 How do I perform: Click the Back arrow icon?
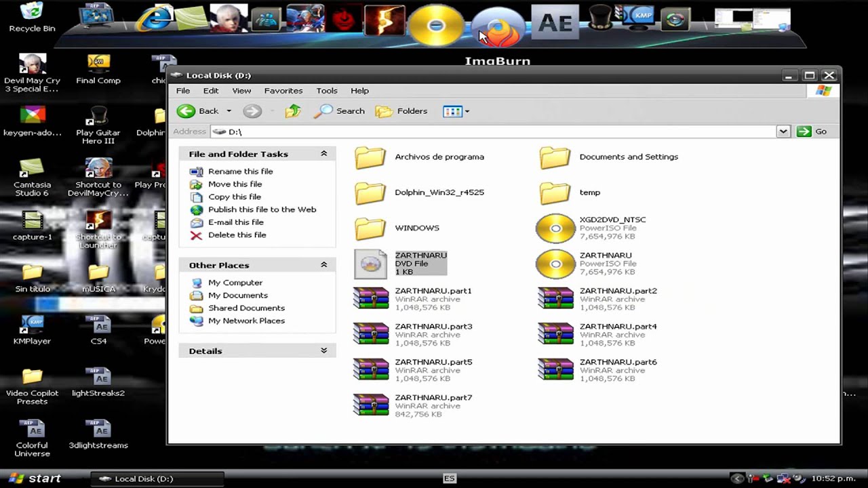click(x=186, y=111)
